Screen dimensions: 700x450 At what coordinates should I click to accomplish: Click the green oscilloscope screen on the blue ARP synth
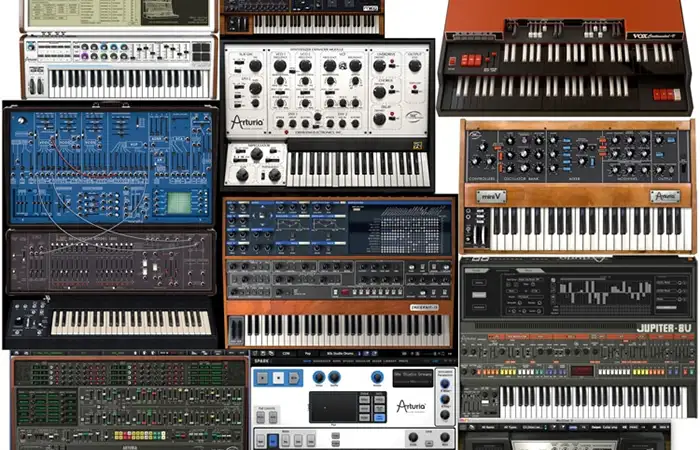click(179, 203)
